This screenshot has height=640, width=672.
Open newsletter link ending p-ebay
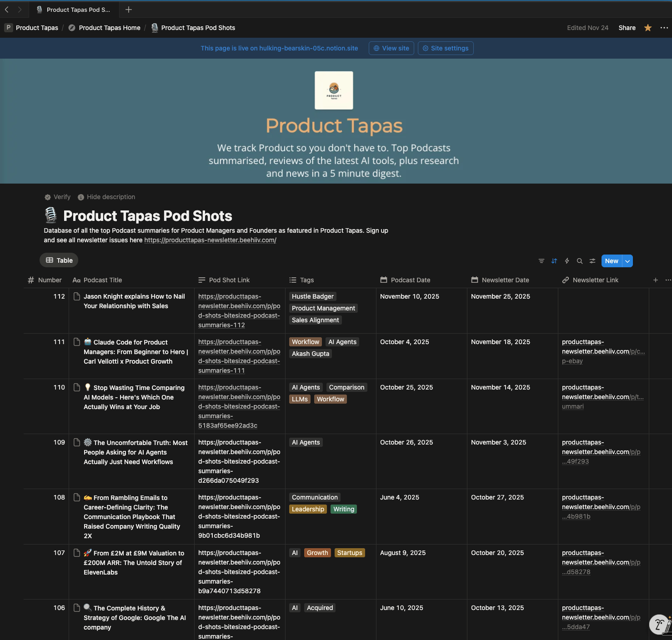[x=603, y=351]
